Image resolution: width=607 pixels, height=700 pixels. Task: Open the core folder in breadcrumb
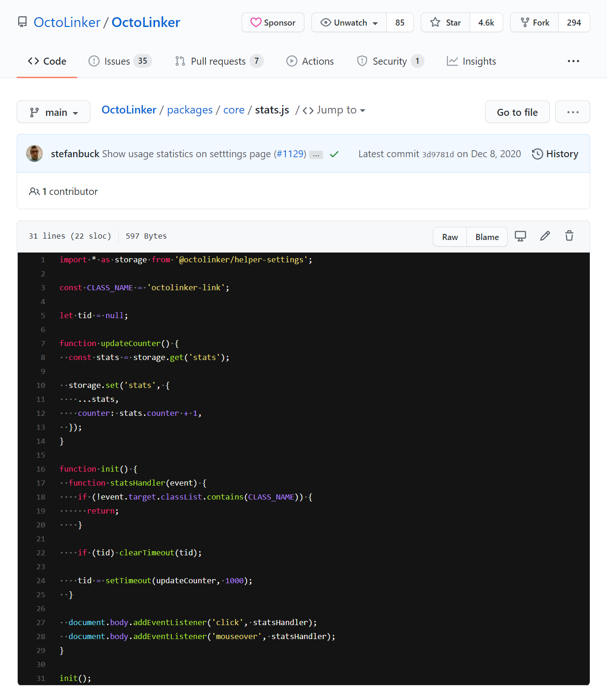pos(234,110)
